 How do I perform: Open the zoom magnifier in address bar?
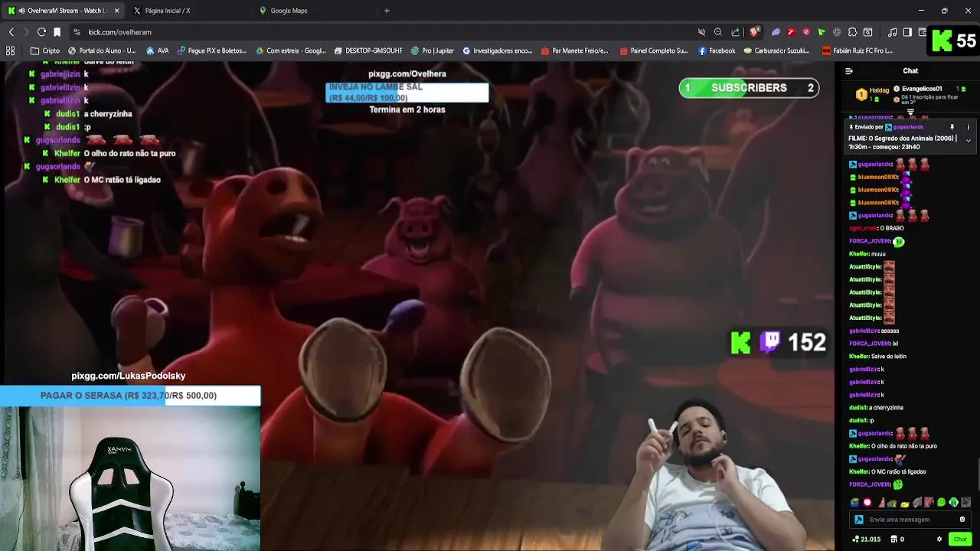[718, 32]
